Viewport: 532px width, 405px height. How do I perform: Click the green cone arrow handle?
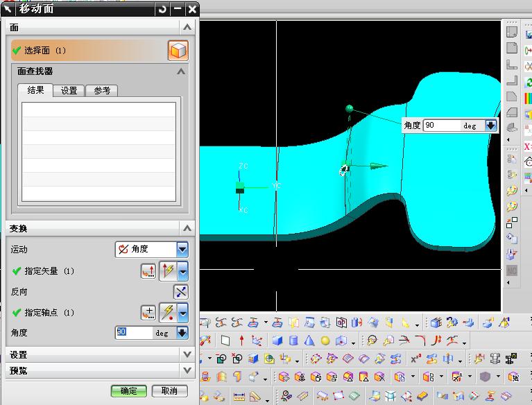tap(378, 166)
